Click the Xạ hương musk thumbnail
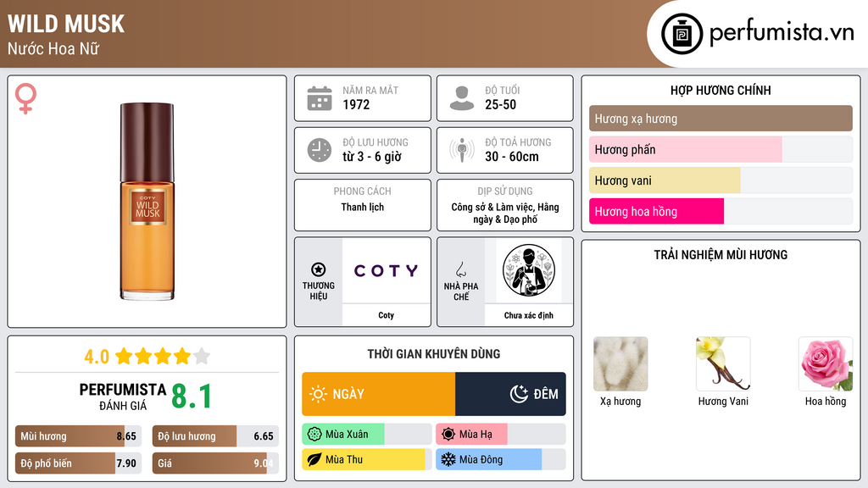868x488 pixels. coord(620,364)
